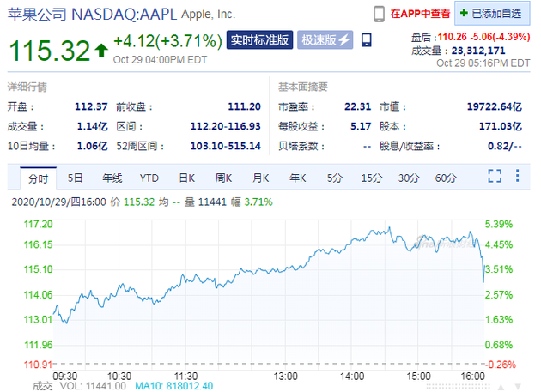Open the 周K candlestick tab
Image resolution: width=541 pixels, height=392 pixels.
tap(223, 178)
